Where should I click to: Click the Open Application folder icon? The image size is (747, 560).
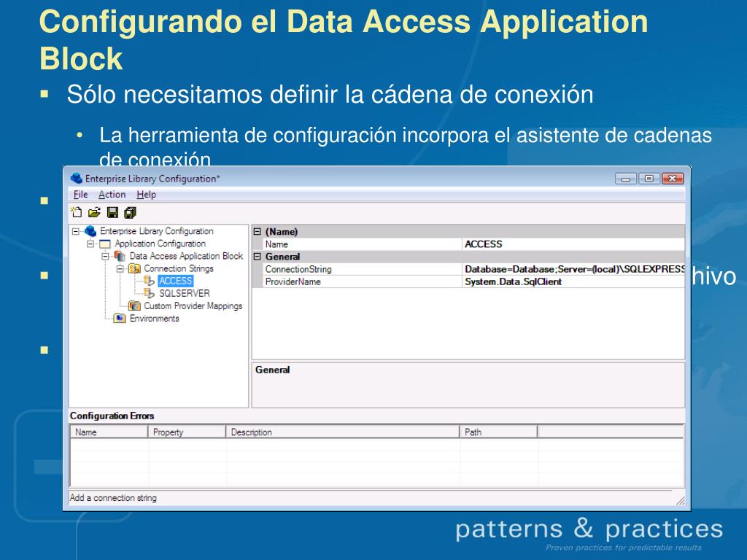pyautogui.click(x=94, y=212)
